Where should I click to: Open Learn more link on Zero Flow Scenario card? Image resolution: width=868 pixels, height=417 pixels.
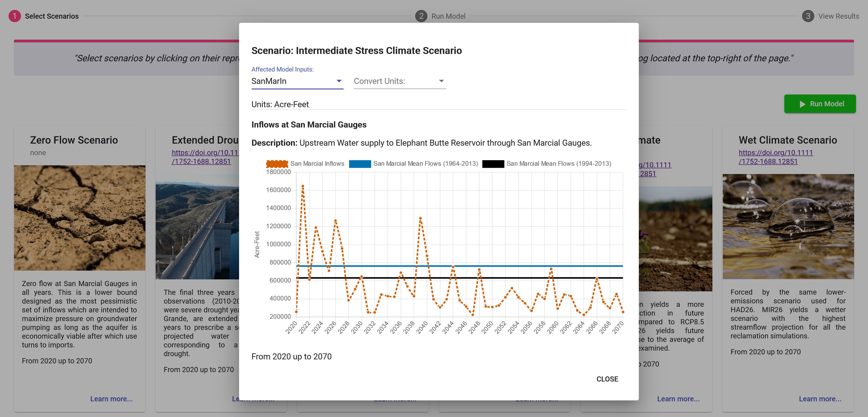tap(112, 399)
